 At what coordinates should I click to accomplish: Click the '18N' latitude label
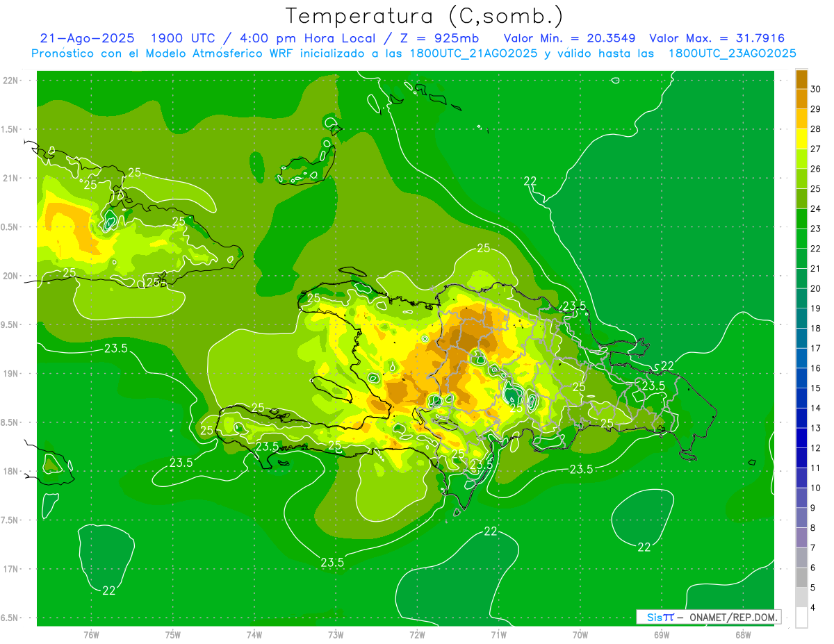coord(10,471)
